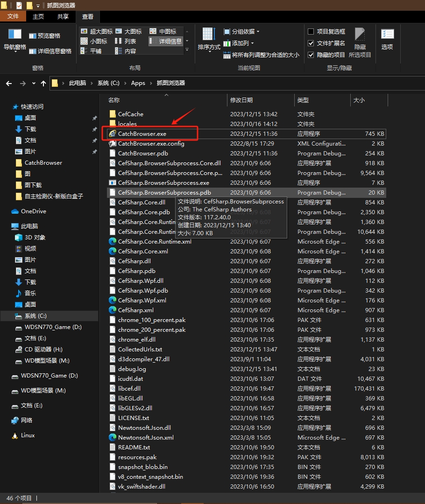Viewport: 425px width, 504px height.
Task: Click 此电脑 in the address breadcrumb
Action: pos(78,83)
